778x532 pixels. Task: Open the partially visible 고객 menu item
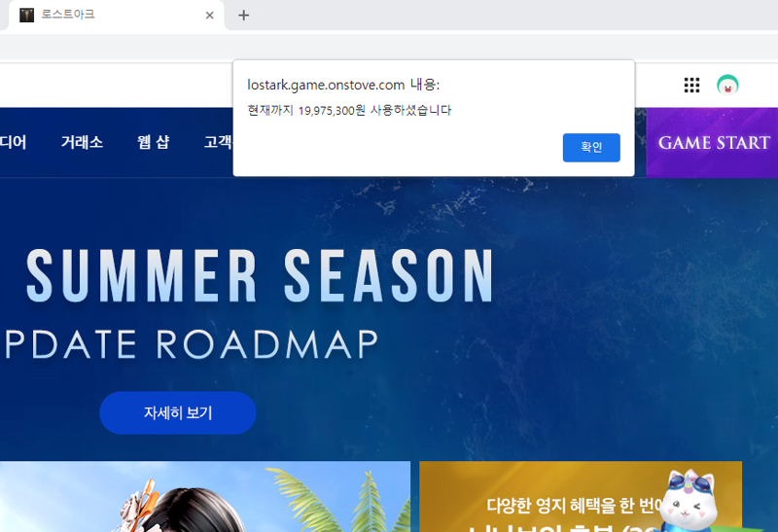(218, 142)
